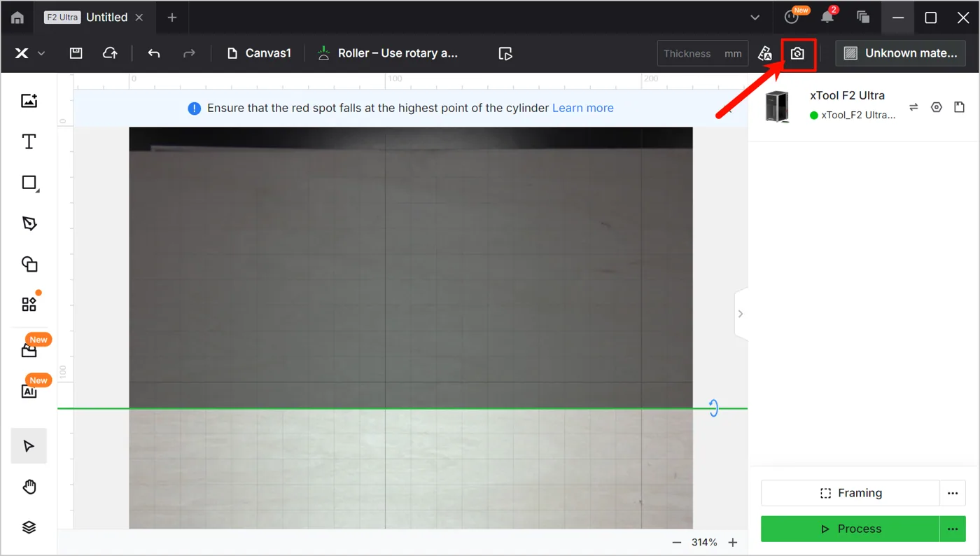The height and width of the screenshot is (556, 980).
Task: Open the home screen icon
Action: point(17,18)
